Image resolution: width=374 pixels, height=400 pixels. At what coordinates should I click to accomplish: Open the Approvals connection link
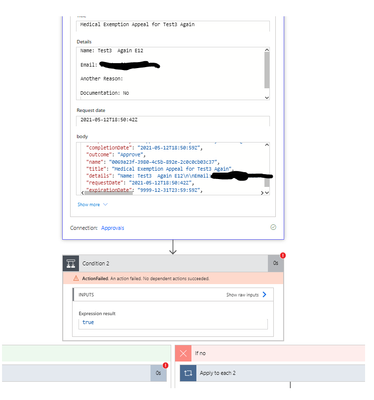click(x=113, y=228)
